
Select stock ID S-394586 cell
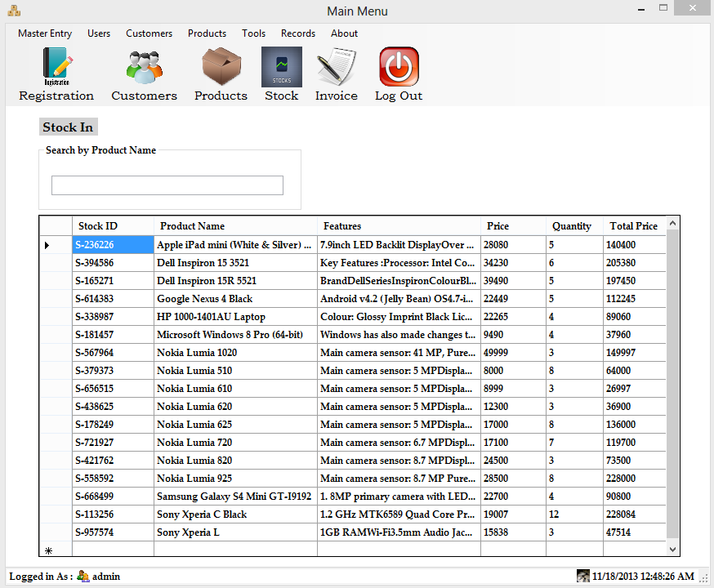(x=113, y=263)
